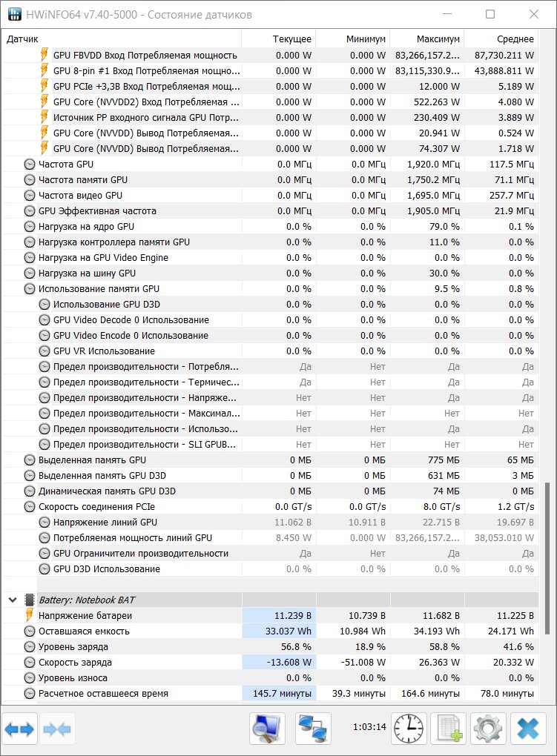Select Скорость заряда row
Image resolution: width=557 pixels, height=756 pixels.
click(270, 662)
